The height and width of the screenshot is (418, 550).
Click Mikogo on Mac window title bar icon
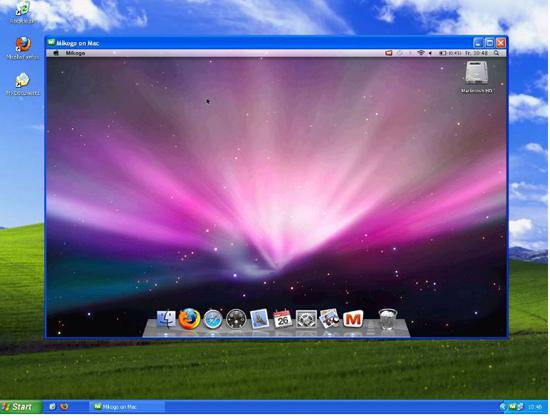[x=52, y=43]
